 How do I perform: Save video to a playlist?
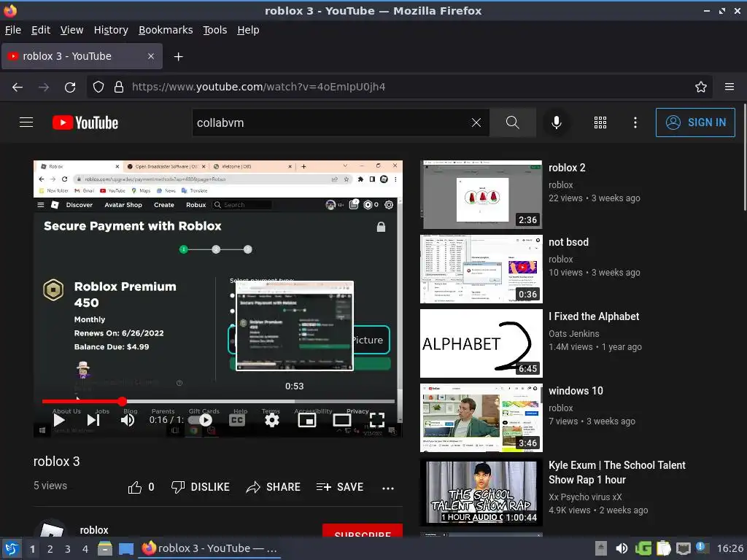(340, 487)
